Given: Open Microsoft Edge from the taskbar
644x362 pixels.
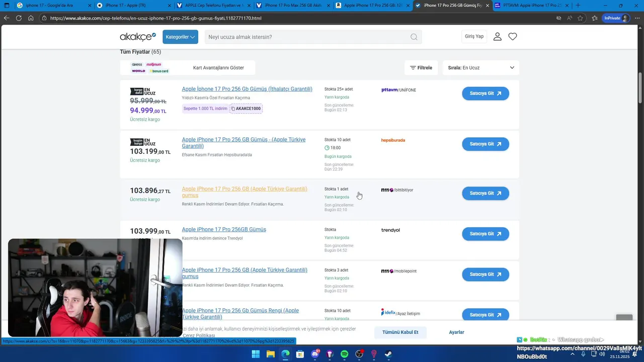Looking at the screenshot, I should coord(285,354).
